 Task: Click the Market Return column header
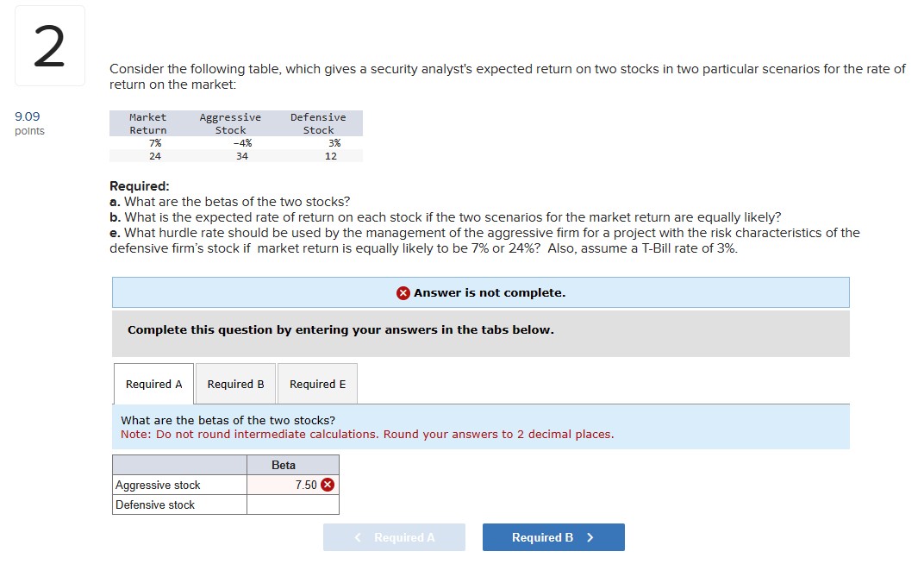pyautogui.click(x=147, y=123)
